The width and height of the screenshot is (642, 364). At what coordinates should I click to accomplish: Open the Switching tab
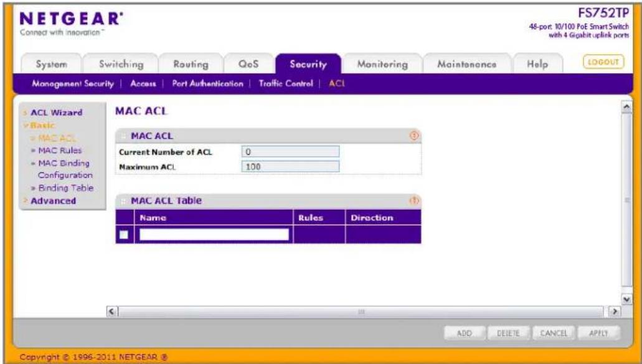coord(121,64)
